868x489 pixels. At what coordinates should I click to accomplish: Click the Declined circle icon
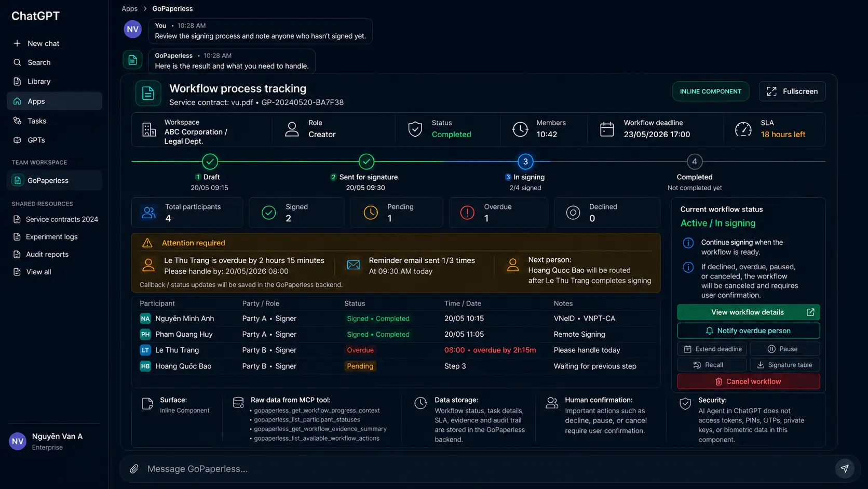point(573,213)
